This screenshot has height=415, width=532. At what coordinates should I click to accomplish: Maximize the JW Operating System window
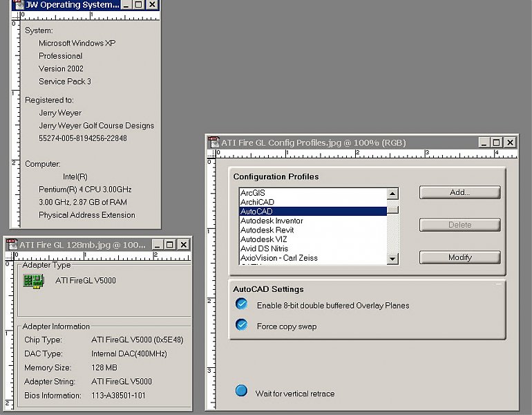click(x=138, y=5)
